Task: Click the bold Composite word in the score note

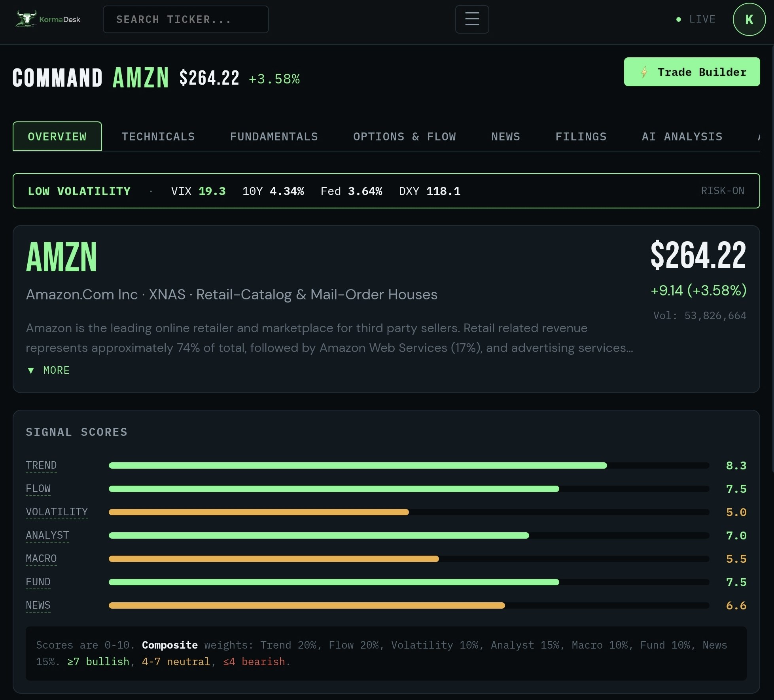Action: (170, 645)
